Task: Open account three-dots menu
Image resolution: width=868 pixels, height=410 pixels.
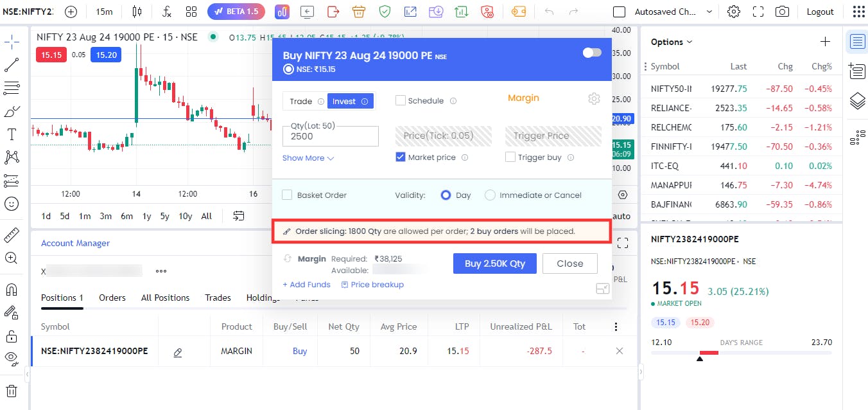Action: [x=161, y=271]
